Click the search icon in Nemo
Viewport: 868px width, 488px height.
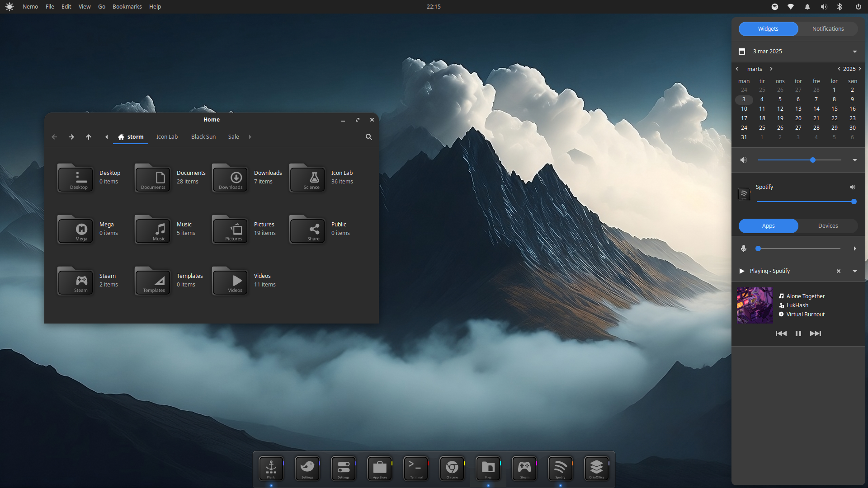369,137
